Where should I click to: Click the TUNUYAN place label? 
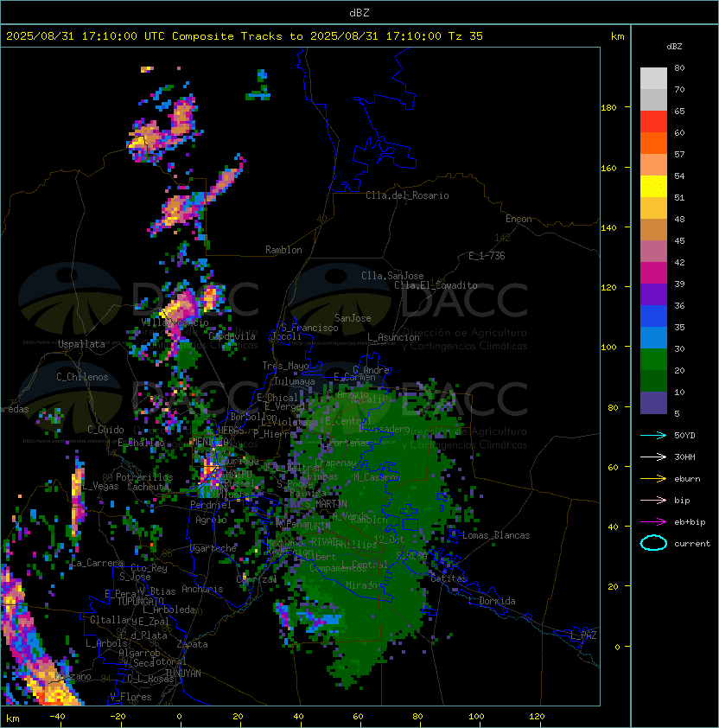(183, 674)
